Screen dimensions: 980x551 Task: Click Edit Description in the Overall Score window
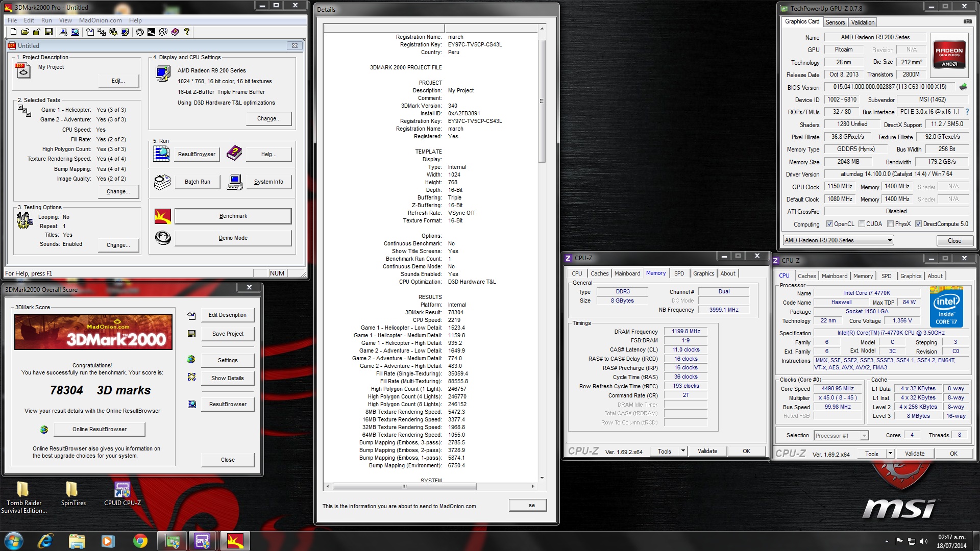[228, 315]
